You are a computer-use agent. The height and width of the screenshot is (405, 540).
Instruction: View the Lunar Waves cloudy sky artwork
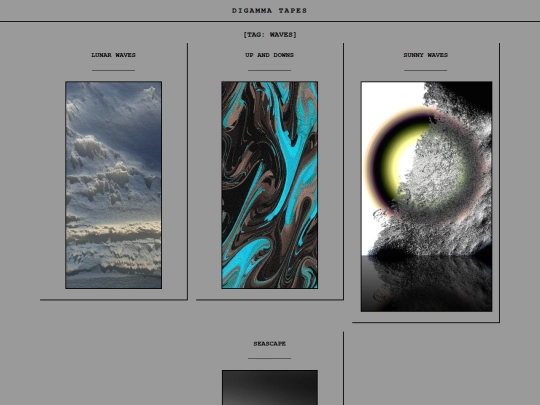click(x=114, y=185)
